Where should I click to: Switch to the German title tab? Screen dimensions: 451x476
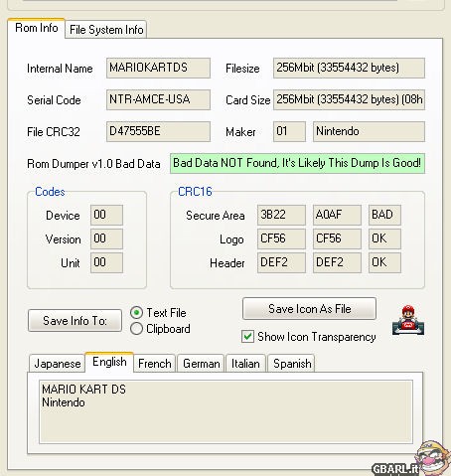(202, 364)
